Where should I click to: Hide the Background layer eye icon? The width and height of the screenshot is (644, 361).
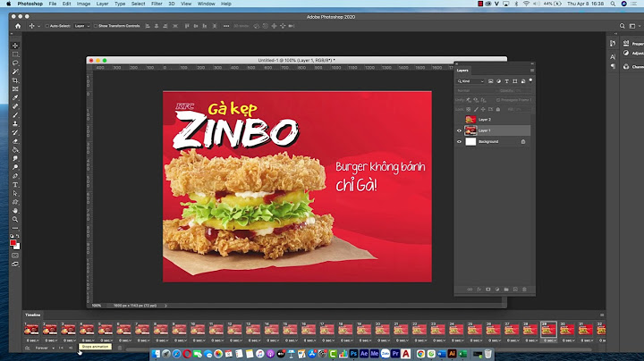click(x=459, y=141)
